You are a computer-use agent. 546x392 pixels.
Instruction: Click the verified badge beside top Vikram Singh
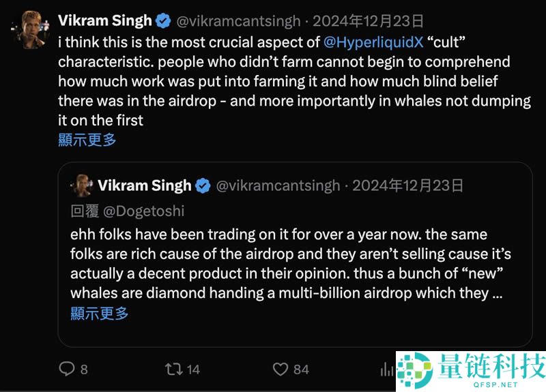point(164,22)
